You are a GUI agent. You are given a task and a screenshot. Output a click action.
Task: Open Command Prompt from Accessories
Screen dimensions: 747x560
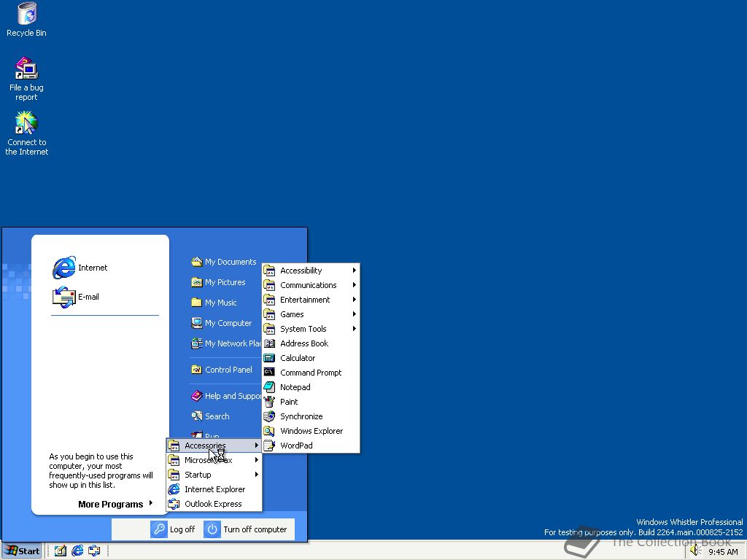coord(311,373)
